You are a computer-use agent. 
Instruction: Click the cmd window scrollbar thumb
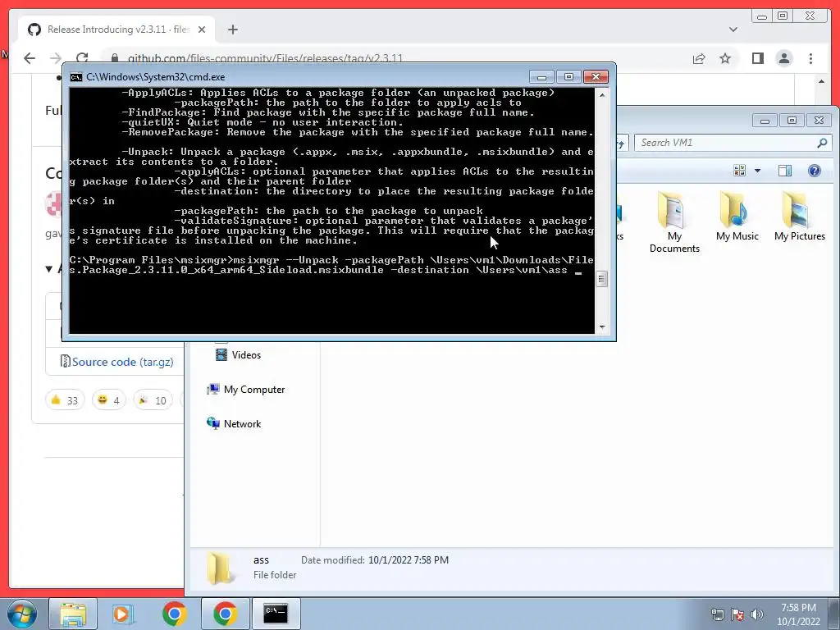click(x=601, y=279)
